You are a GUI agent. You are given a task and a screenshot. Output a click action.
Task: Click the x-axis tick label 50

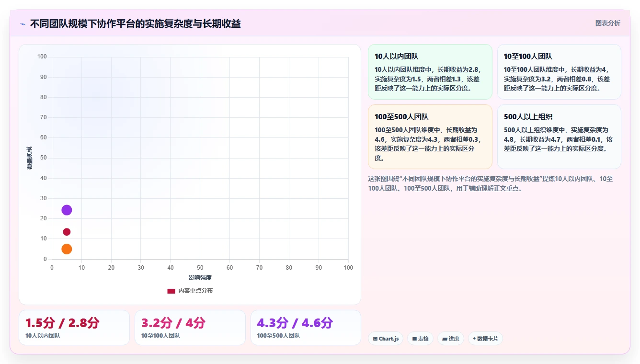(200, 268)
